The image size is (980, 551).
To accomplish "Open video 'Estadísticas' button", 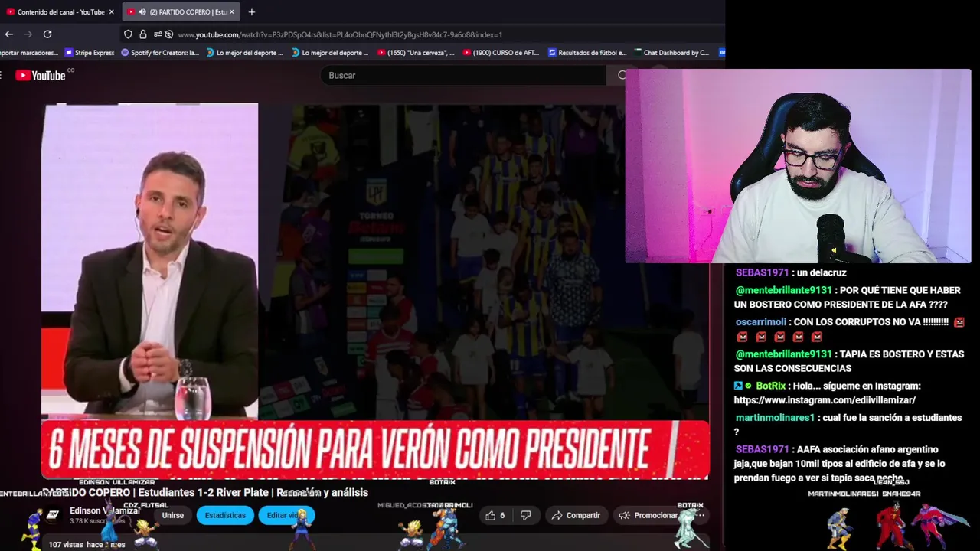I will pyautogui.click(x=225, y=515).
